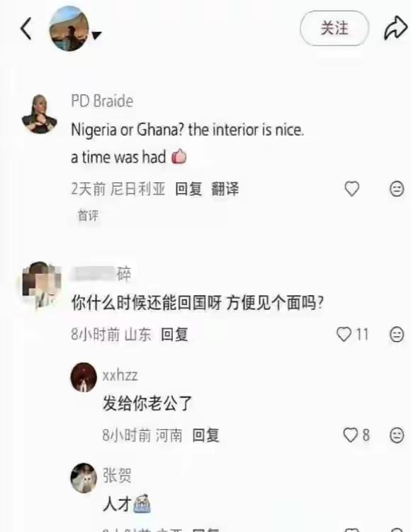Image resolution: width=411 pixels, height=532 pixels.
Task: Open the post author's avatar at top
Action: point(69,29)
